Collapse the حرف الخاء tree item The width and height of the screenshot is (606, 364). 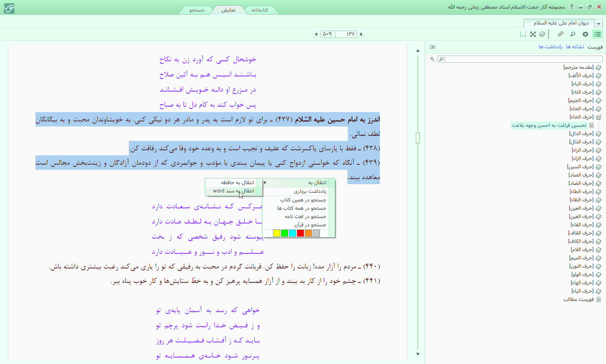click(x=598, y=117)
